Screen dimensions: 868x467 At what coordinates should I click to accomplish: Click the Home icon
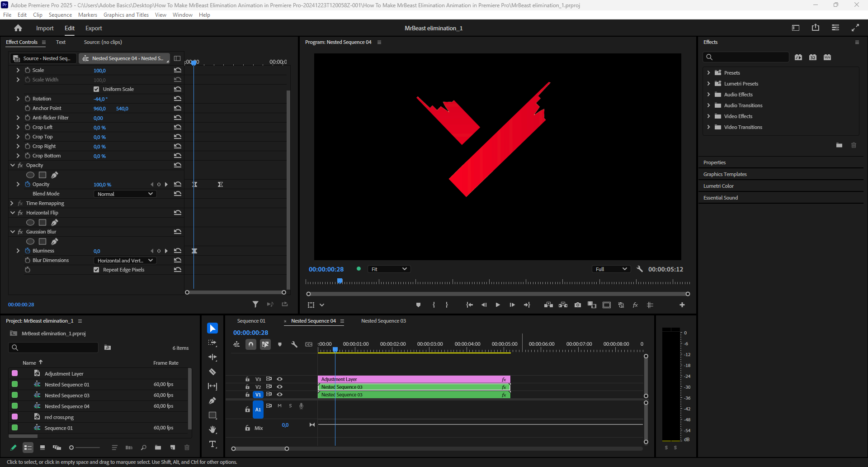(18, 28)
